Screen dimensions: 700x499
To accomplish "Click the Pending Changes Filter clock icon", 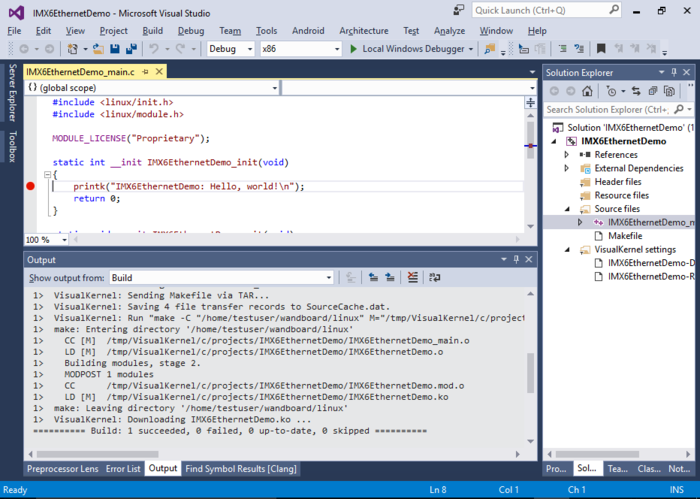I will [x=611, y=91].
